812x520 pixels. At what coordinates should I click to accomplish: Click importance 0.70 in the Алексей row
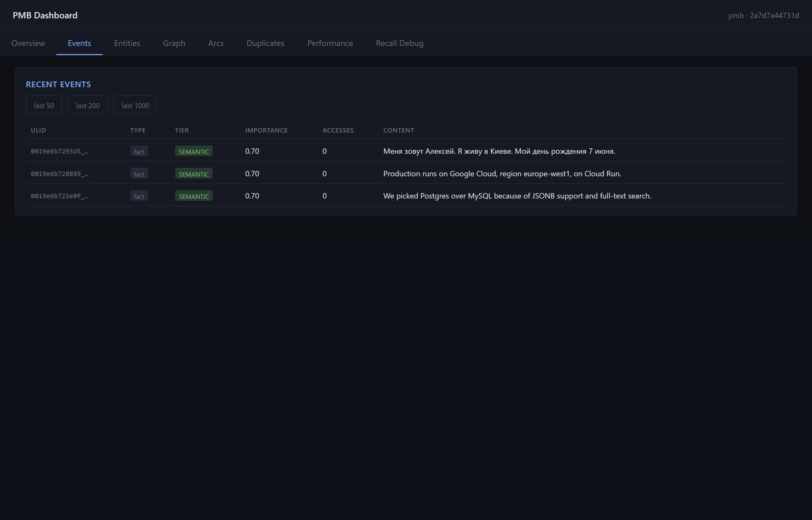point(252,151)
